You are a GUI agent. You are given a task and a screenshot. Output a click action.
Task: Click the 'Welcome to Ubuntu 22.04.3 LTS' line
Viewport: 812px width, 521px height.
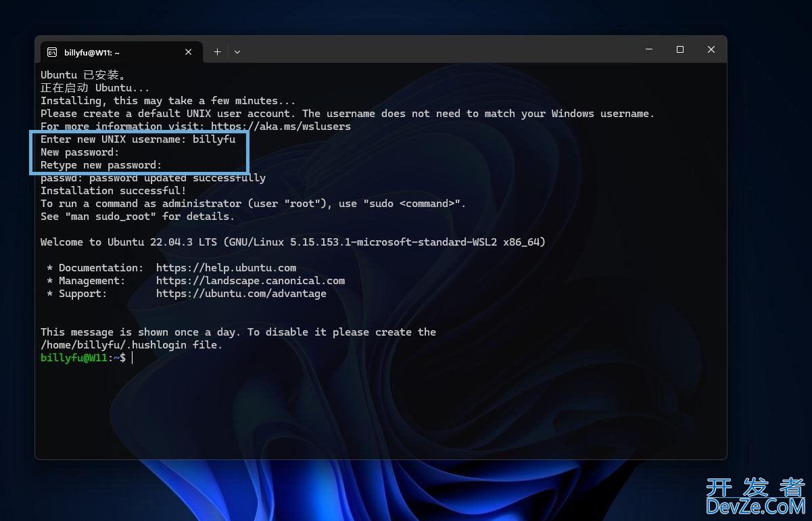tap(293, 242)
